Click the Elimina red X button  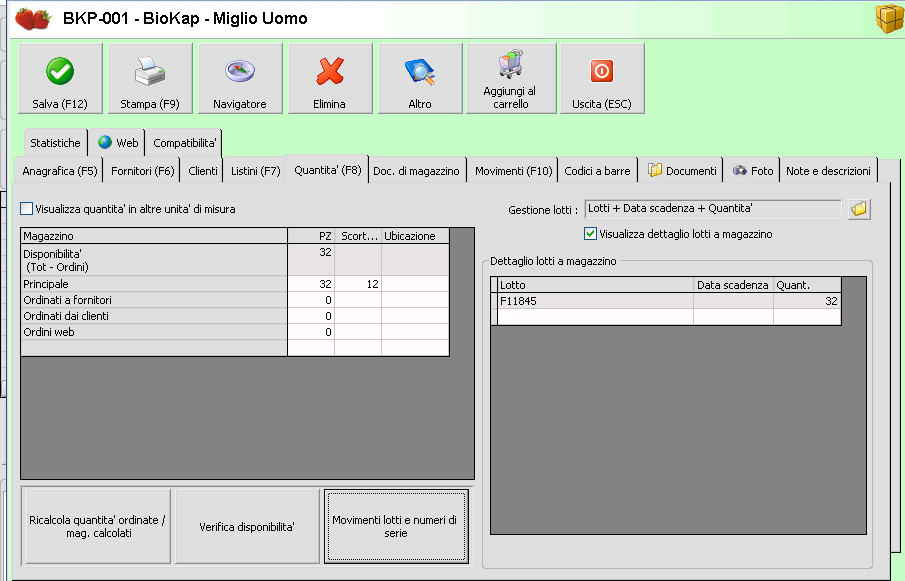click(330, 79)
